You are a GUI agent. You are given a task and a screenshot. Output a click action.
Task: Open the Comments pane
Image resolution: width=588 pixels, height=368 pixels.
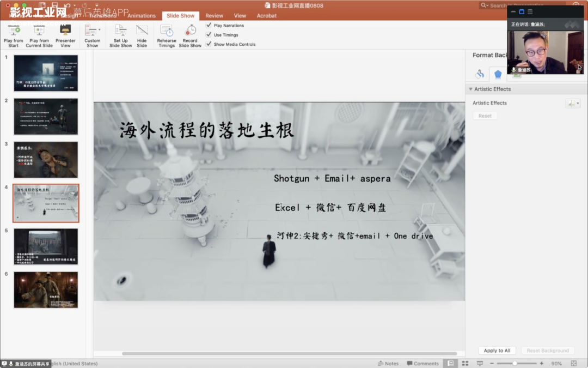point(422,364)
